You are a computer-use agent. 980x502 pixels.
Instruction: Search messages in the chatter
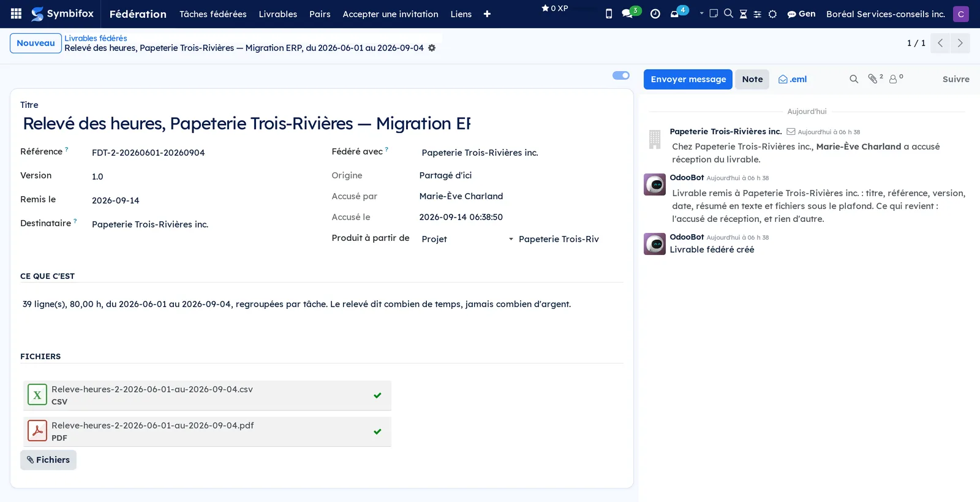tap(854, 79)
